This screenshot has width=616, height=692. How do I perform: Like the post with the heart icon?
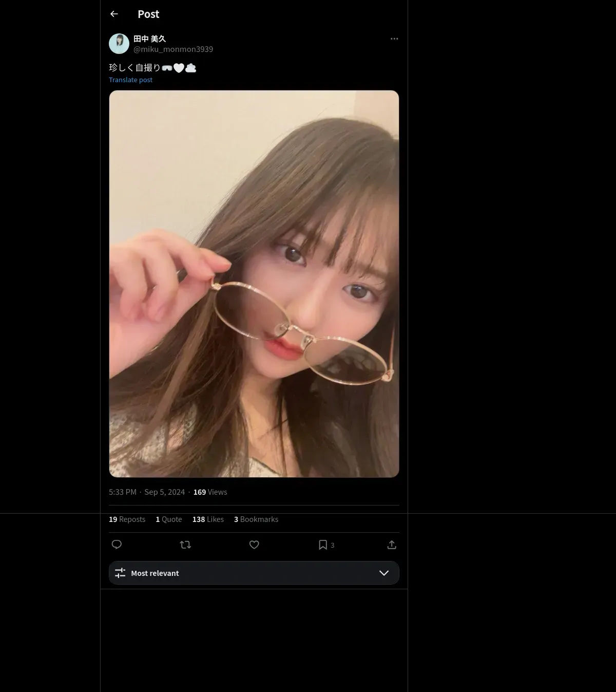tap(254, 545)
